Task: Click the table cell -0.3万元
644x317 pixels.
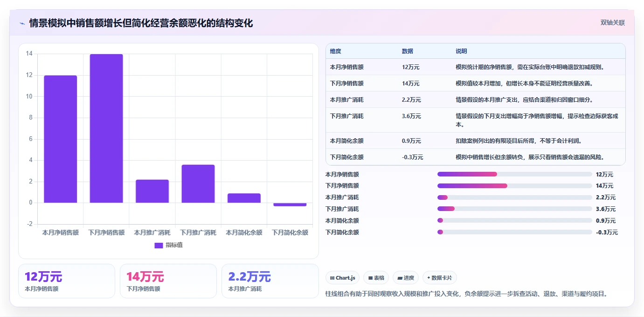Action: (x=412, y=157)
